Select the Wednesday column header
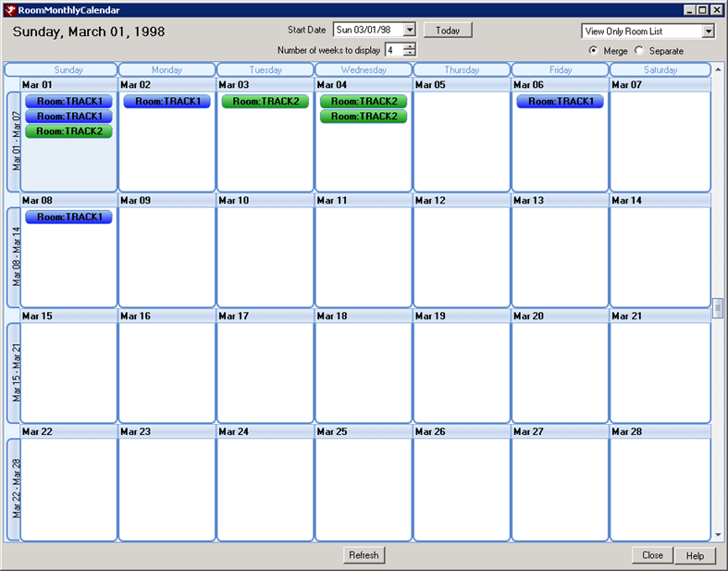This screenshot has width=728, height=571. [x=363, y=69]
